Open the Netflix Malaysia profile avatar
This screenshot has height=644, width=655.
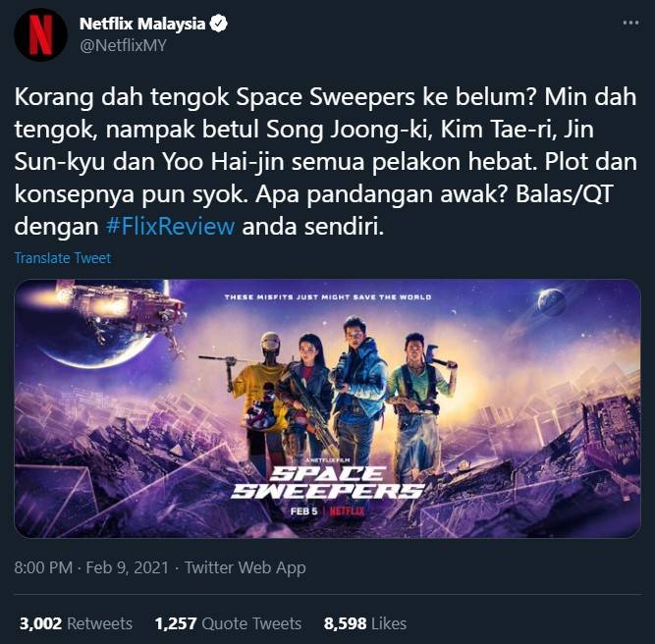coord(40,34)
